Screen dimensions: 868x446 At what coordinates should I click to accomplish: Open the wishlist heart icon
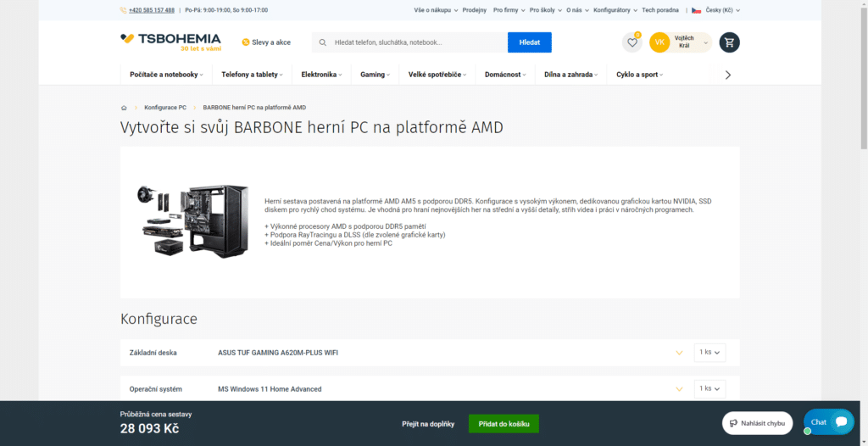(632, 42)
